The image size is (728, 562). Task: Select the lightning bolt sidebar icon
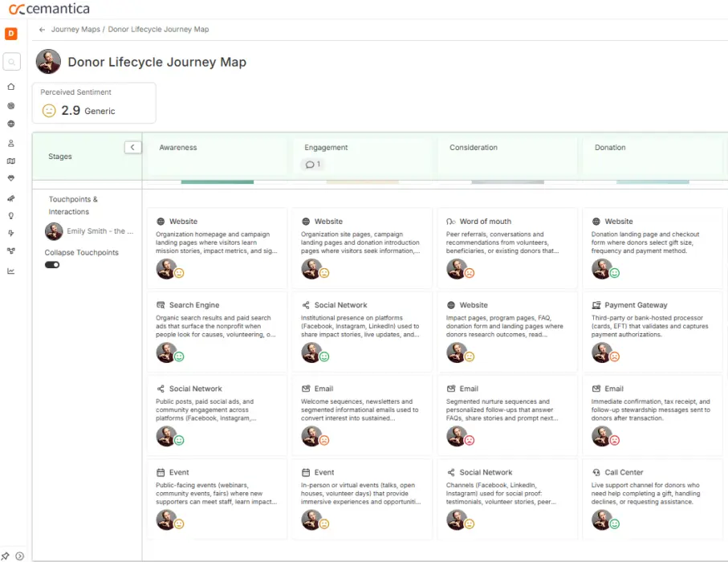(10, 233)
